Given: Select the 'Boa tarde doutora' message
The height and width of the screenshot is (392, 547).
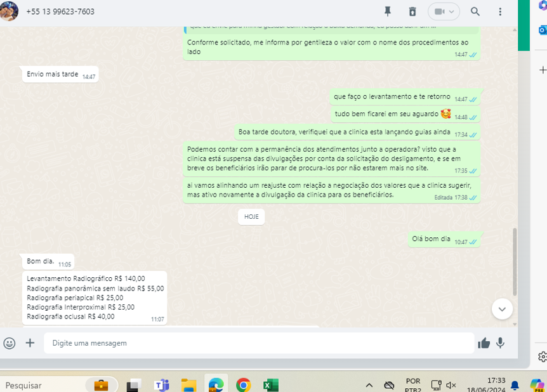Looking at the screenshot, I should pos(357,132).
